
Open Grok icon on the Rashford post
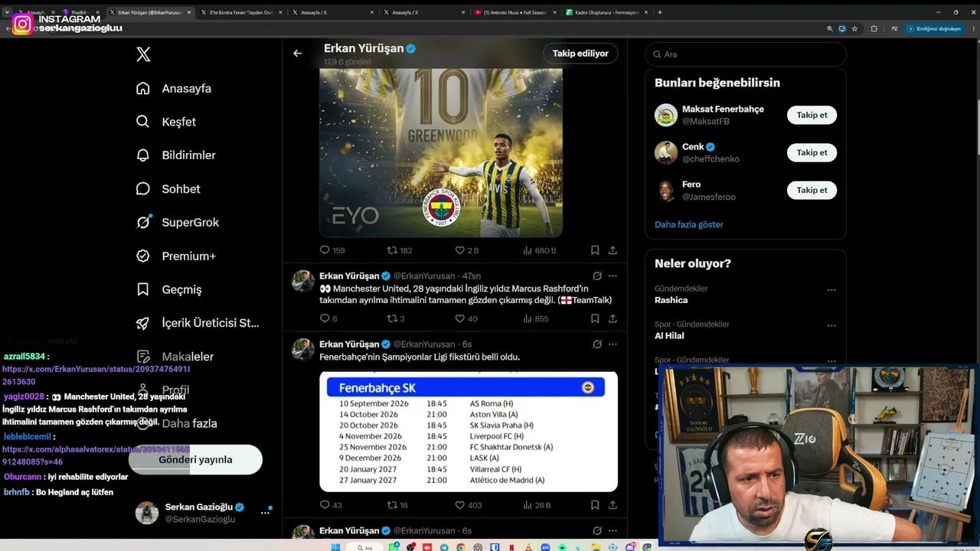pos(597,275)
